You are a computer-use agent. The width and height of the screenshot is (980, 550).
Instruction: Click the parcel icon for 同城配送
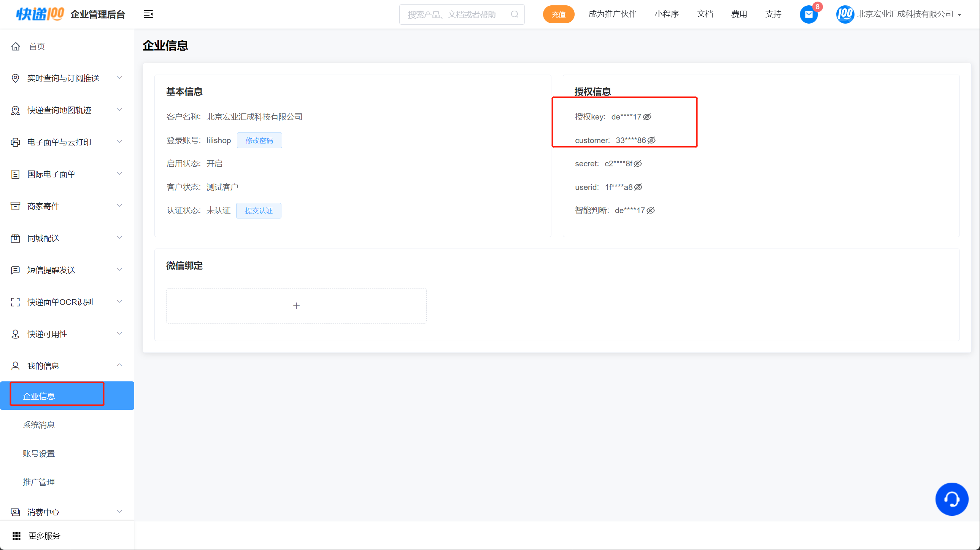click(x=16, y=238)
